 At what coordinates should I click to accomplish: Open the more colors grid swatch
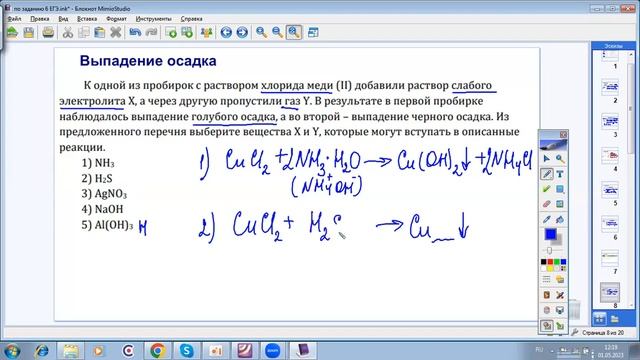[563, 269]
